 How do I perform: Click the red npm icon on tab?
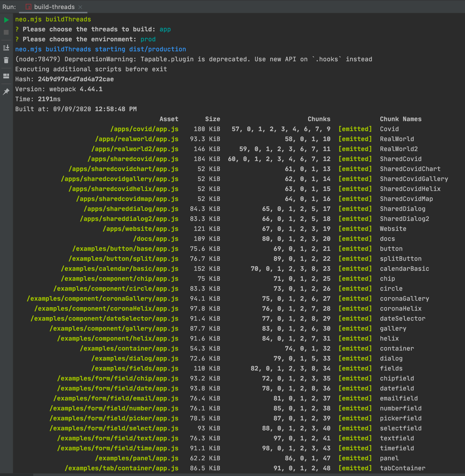[x=28, y=7]
